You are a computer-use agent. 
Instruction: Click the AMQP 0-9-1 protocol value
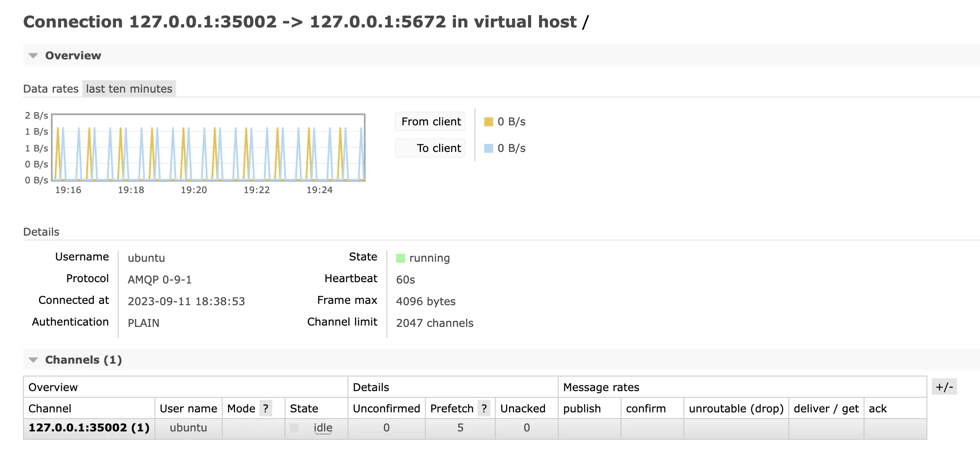159,280
